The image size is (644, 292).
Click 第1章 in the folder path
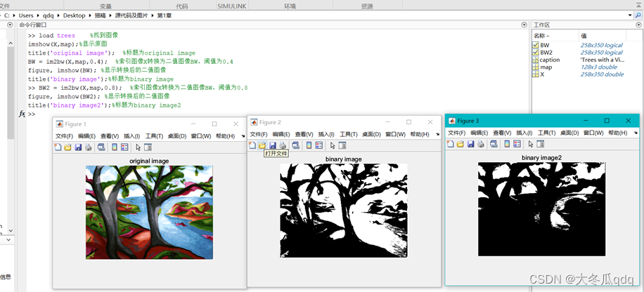tap(165, 15)
